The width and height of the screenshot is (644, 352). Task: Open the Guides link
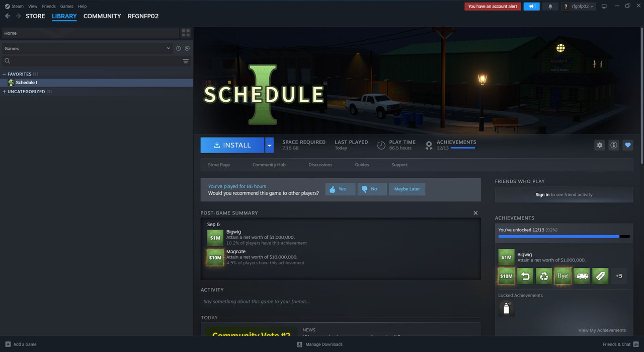point(362,165)
